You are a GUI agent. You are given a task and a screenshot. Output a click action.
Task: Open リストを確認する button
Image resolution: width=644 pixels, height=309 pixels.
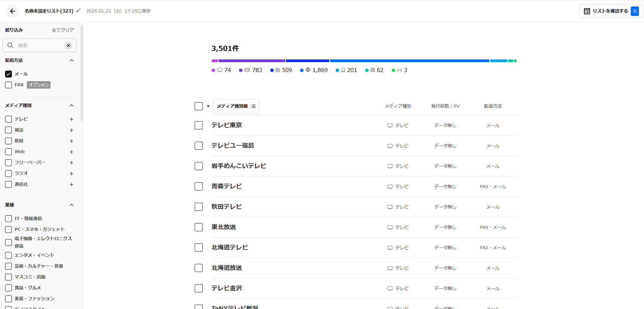coord(611,11)
